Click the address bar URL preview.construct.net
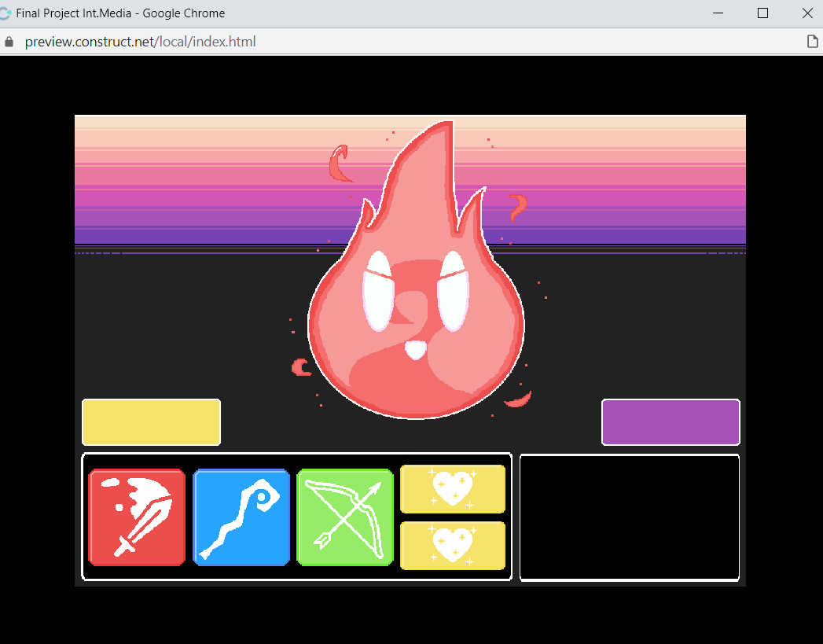Image resolution: width=823 pixels, height=644 pixels. click(x=140, y=42)
